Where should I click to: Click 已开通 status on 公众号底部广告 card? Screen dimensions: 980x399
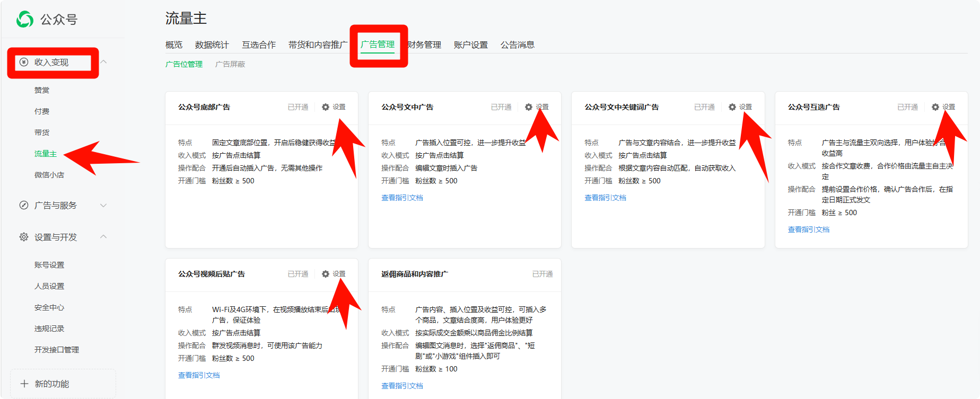click(x=298, y=107)
